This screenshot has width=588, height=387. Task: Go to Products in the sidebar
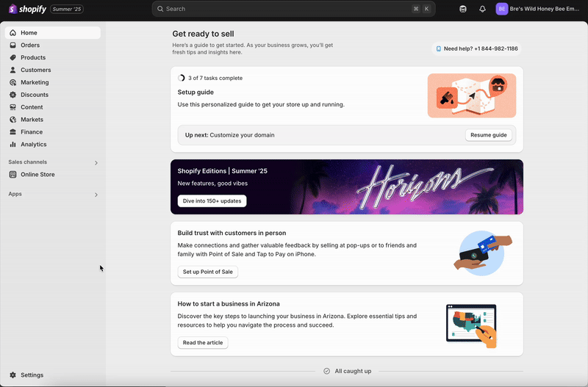(x=33, y=57)
